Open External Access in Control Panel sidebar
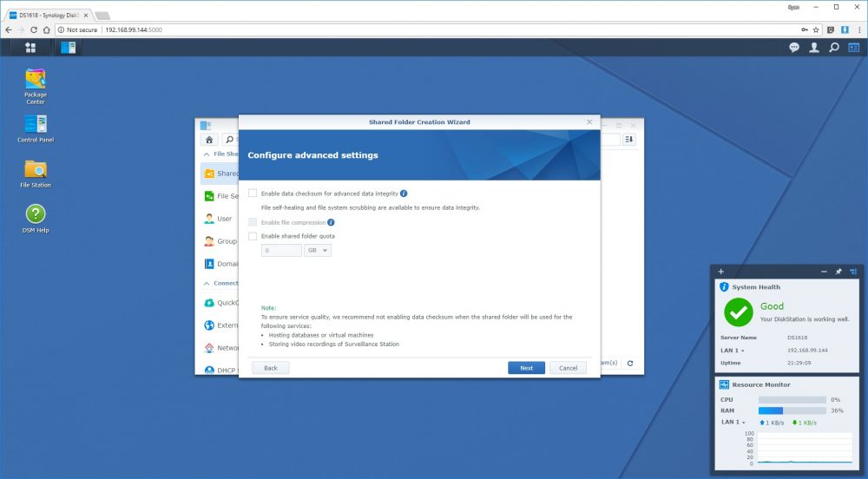Viewport: 868px width, 479px height. [220, 325]
